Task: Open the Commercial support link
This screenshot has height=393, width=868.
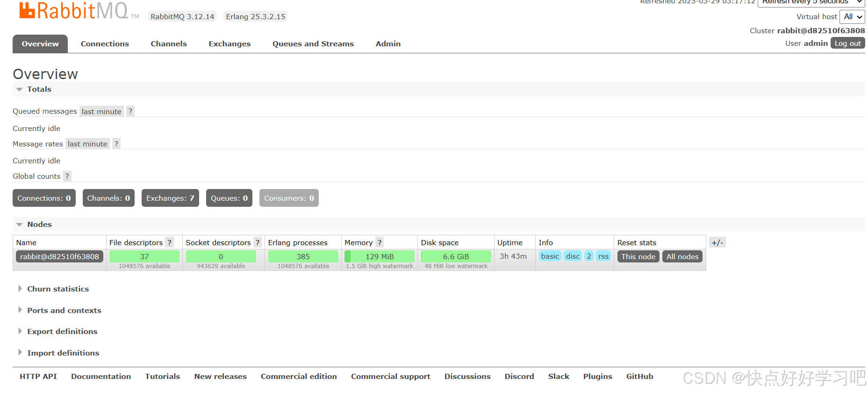Action: tap(391, 376)
